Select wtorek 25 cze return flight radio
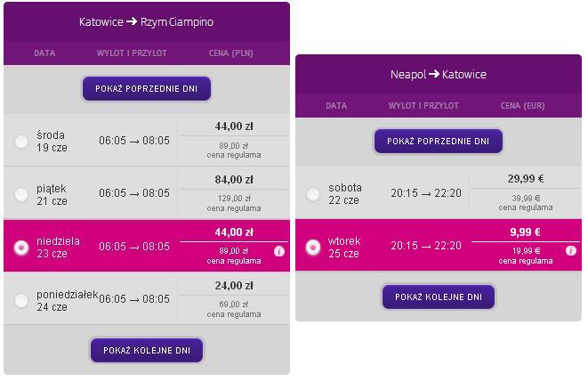Image resolution: width=588 pixels, height=382 pixels. point(313,247)
